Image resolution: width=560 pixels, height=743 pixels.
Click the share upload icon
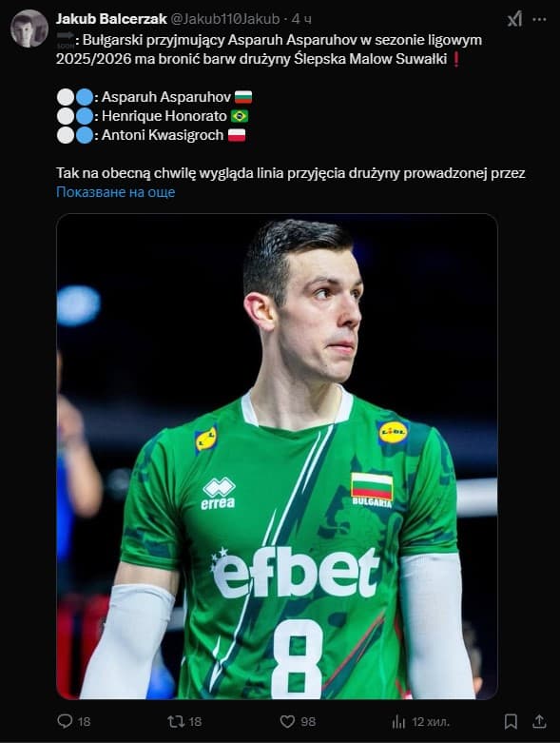click(539, 721)
